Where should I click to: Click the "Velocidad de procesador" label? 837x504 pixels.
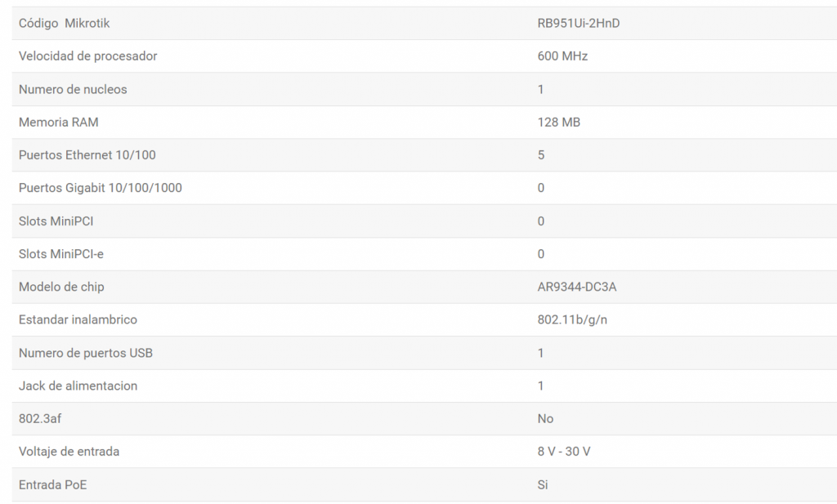click(87, 56)
